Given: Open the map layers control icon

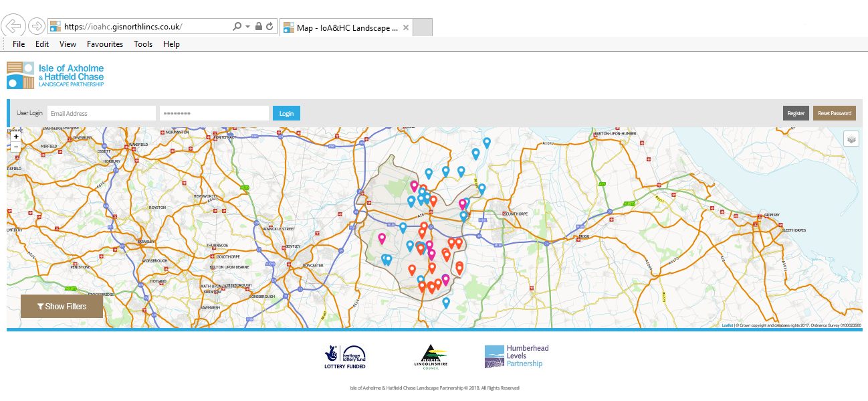Looking at the screenshot, I should [850, 138].
